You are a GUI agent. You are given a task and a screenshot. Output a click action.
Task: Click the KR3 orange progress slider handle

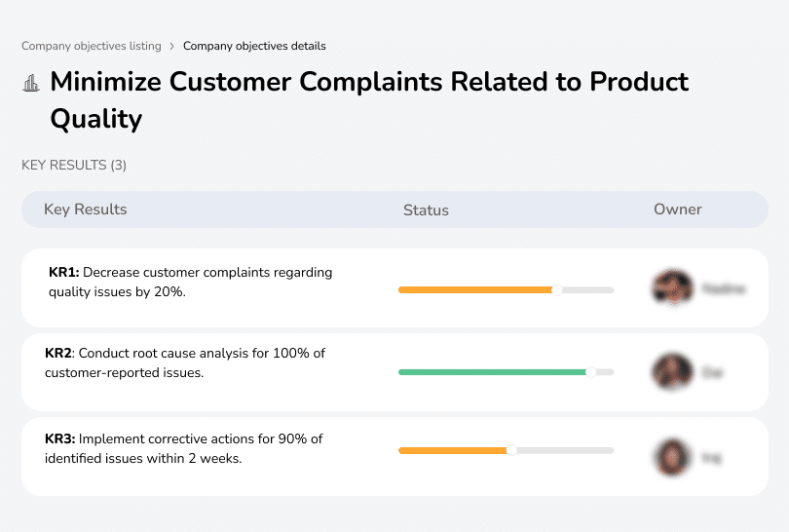click(x=511, y=450)
